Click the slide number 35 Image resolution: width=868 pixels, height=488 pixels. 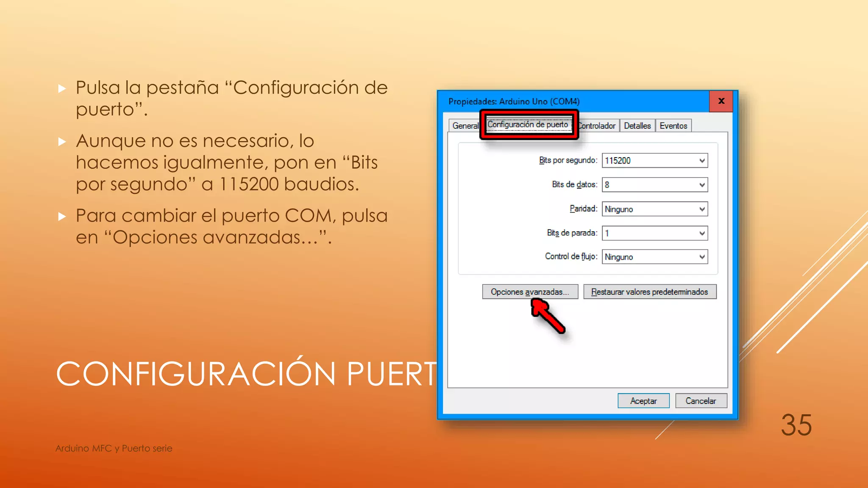[x=796, y=425]
